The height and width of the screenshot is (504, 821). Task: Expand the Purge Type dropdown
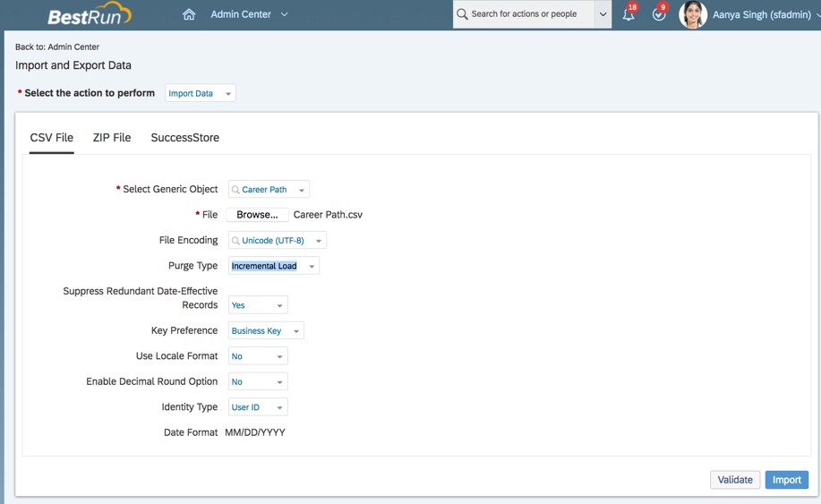312,267
